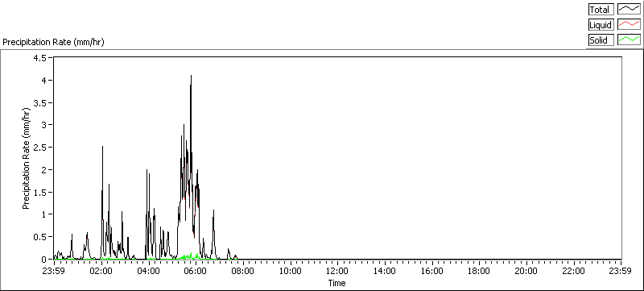Select the Total legend label
The image size is (644, 291).
(601, 10)
